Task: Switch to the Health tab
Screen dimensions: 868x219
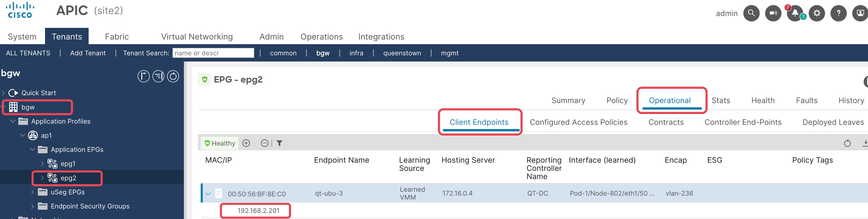Action: coord(763,100)
